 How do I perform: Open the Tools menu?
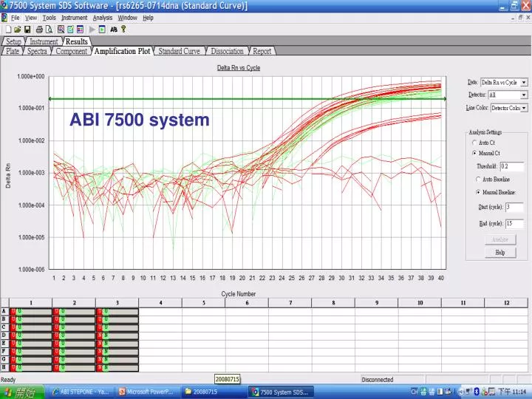[50, 18]
